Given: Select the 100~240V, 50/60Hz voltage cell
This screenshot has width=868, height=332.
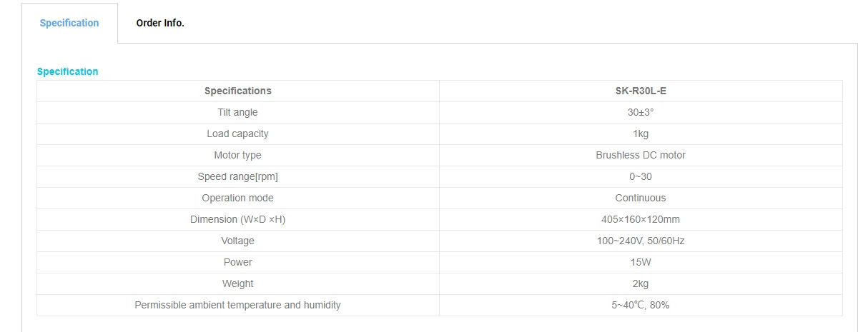Looking at the screenshot, I should [x=640, y=241].
